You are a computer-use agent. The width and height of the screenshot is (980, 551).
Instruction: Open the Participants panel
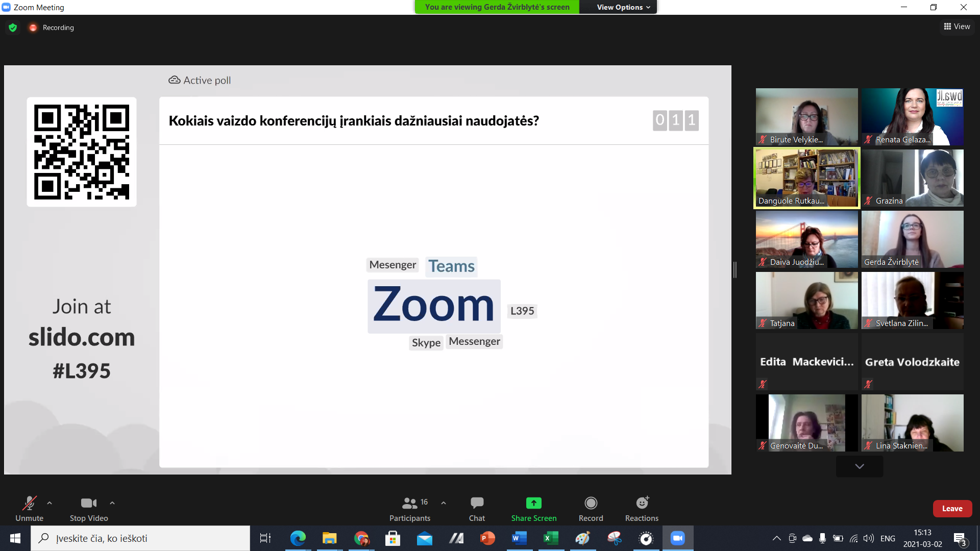[410, 509]
